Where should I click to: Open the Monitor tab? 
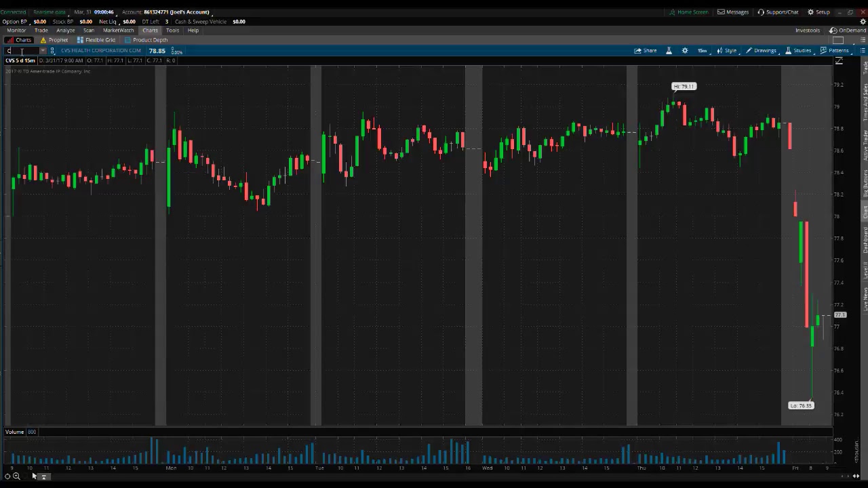[x=16, y=30]
